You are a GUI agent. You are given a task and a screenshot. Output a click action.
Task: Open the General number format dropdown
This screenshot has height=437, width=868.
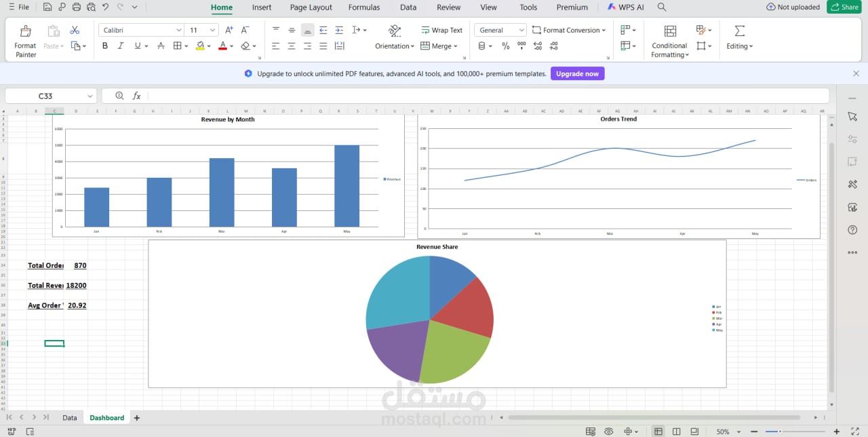click(x=521, y=30)
